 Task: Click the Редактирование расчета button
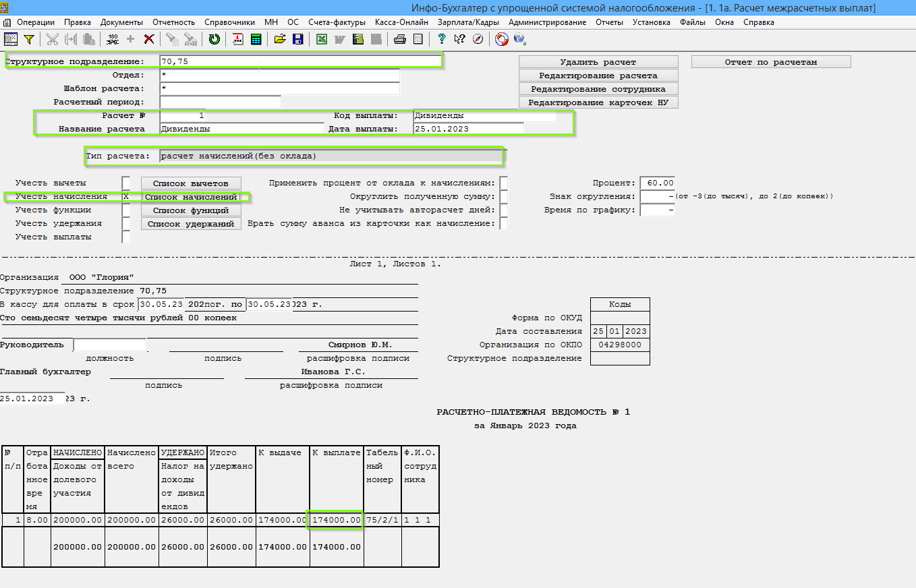598,76
